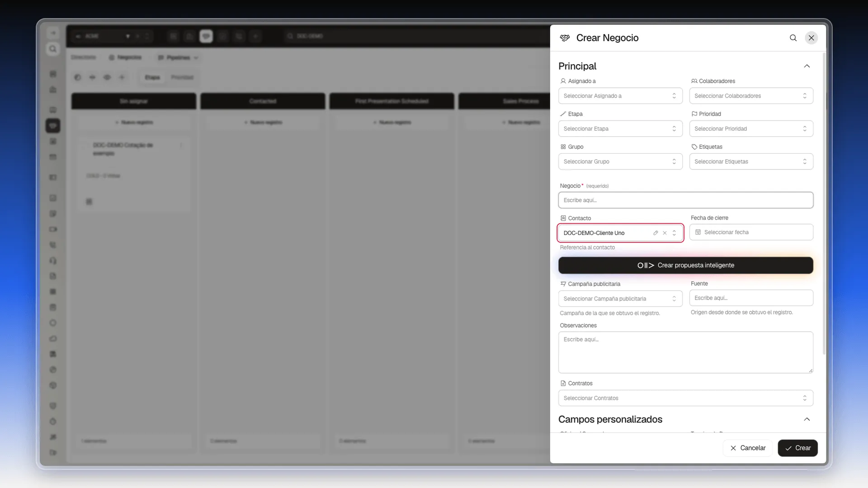Click the search icon in the left sidebar
This screenshot has width=868, height=488.
click(53, 49)
